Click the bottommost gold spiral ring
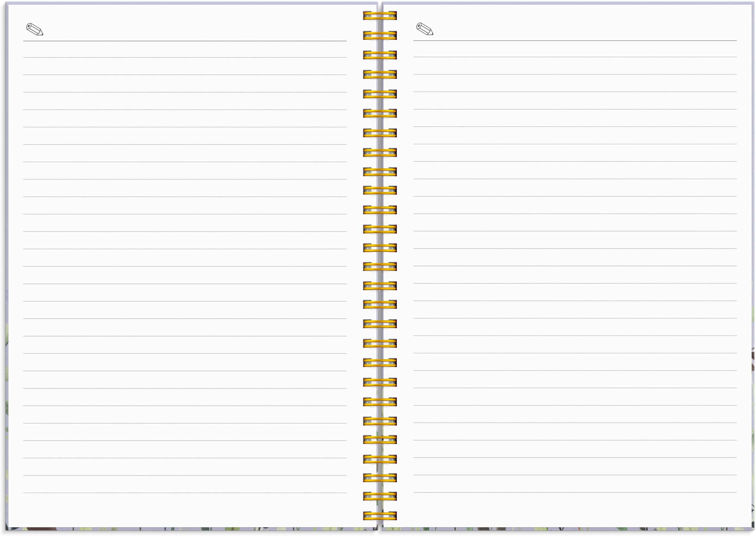Viewport: 756px width, 536px height. pos(380,516)
